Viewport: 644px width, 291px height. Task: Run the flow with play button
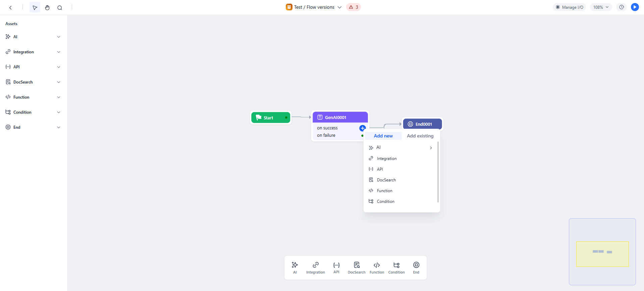635,7
